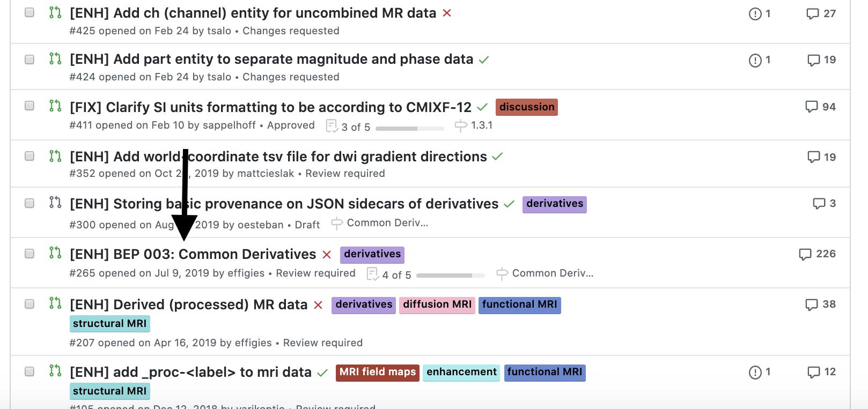Click diffusion MRI label tag
This screenshot has height=409, width=868.
coord(437,304)
